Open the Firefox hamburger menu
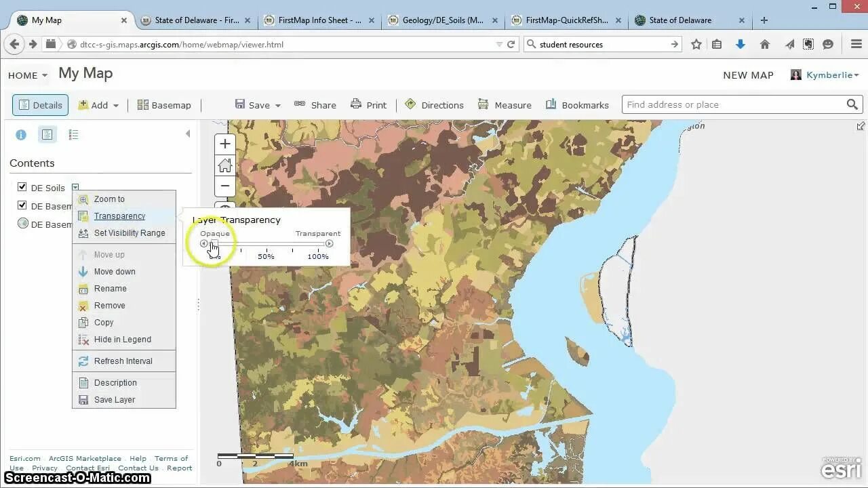Image resolution: width=868 pixels, height=488 pixels. 856,44
